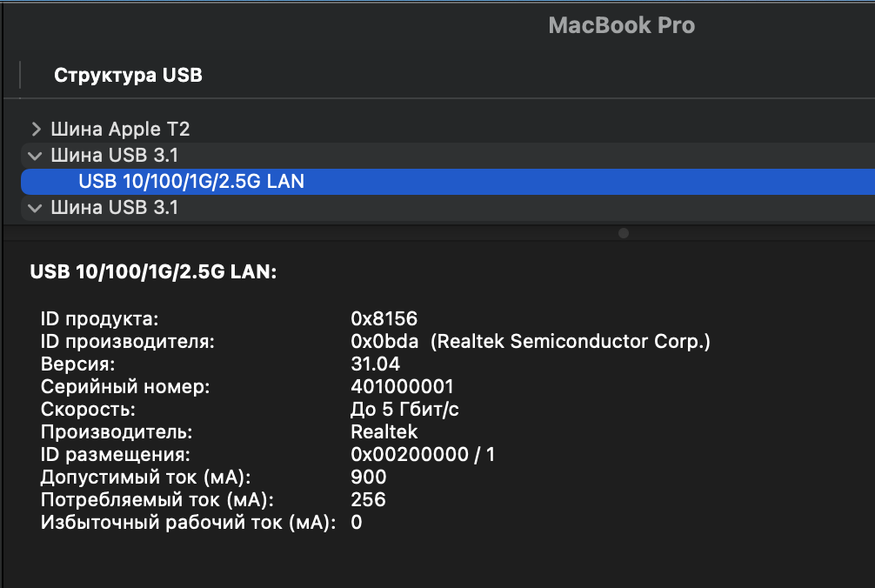This screenshot has width=875, height=588.
Task: Collapse the Шина USB 3.1 bus containing the LAN device
Action: pyautogui.click(x=36, y=156)
